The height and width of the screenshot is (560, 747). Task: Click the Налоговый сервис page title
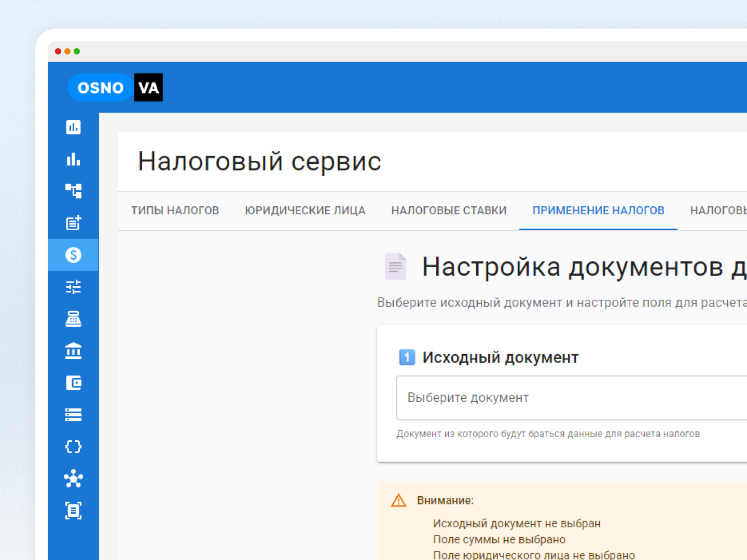click(x=259, y=161)
